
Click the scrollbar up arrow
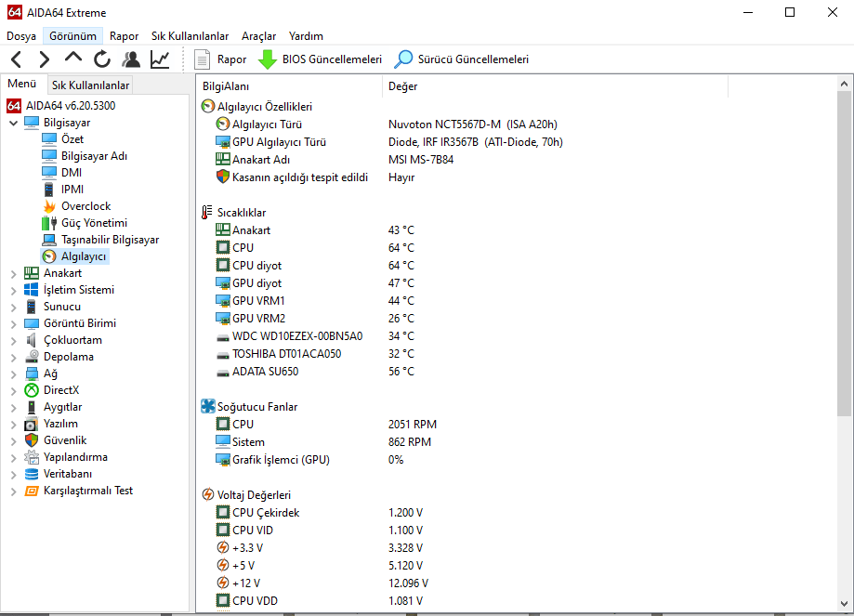844,84
